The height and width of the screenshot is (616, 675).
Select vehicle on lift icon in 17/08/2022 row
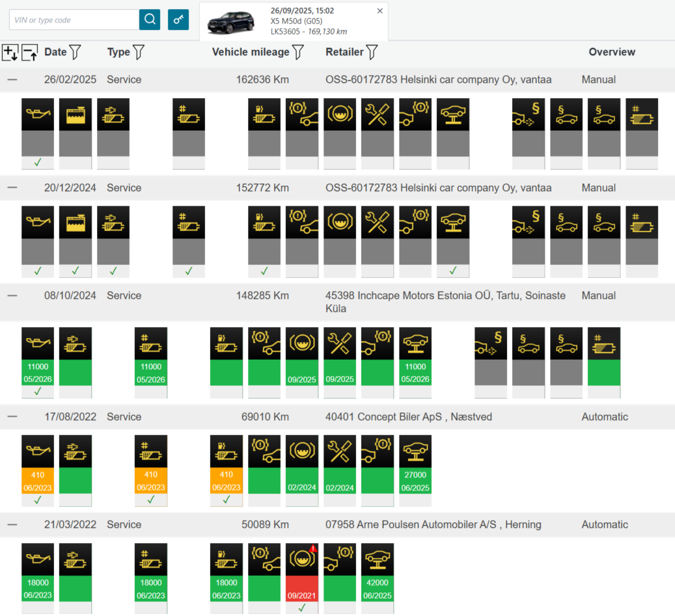pyautogui.click(x=415, y=451)
